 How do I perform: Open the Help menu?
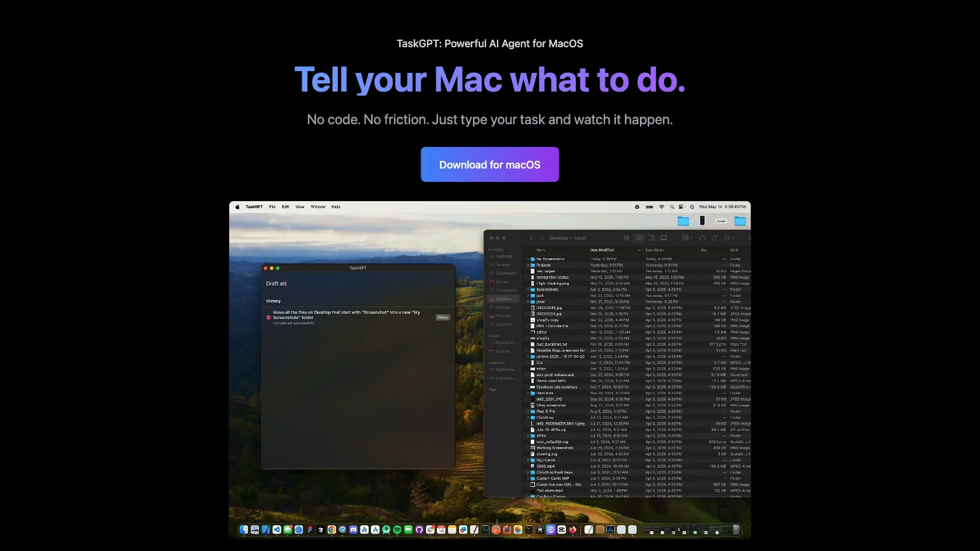(x=336, y=206)
